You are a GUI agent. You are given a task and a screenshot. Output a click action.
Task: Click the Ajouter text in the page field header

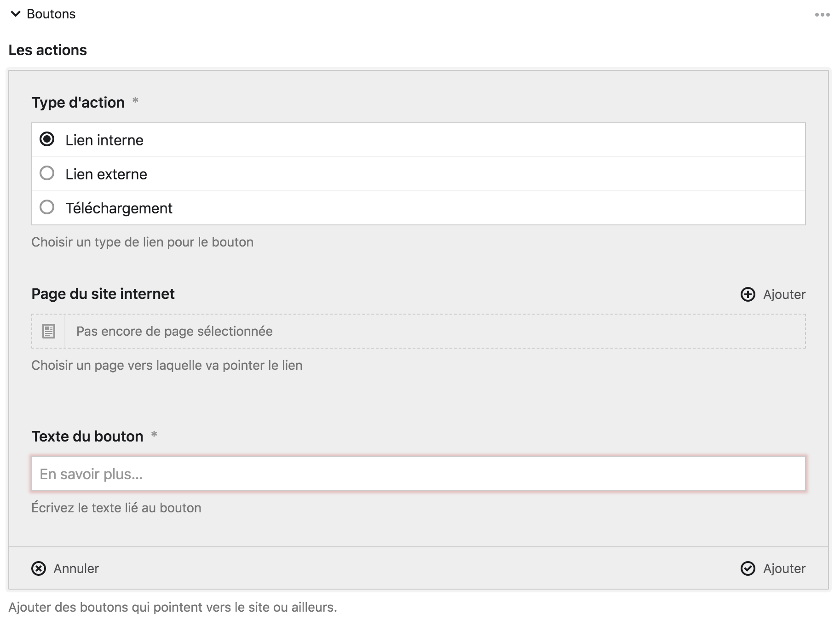(784, 294)
